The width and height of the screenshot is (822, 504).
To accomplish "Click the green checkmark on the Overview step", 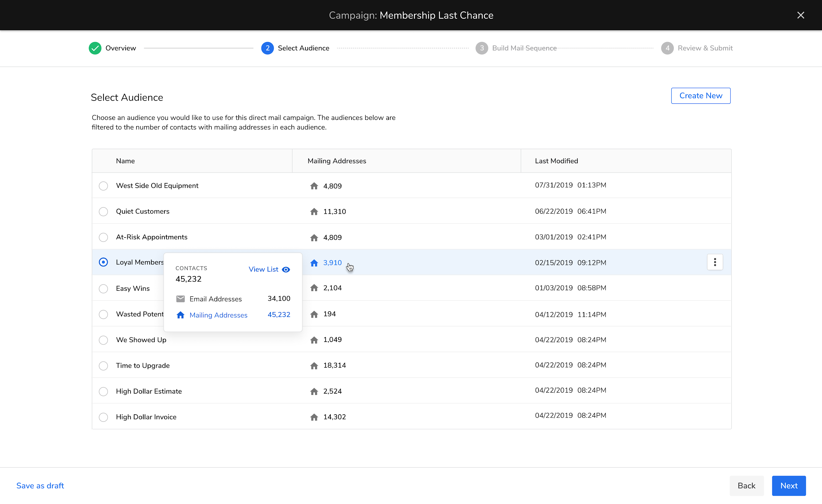I will 95,48.
